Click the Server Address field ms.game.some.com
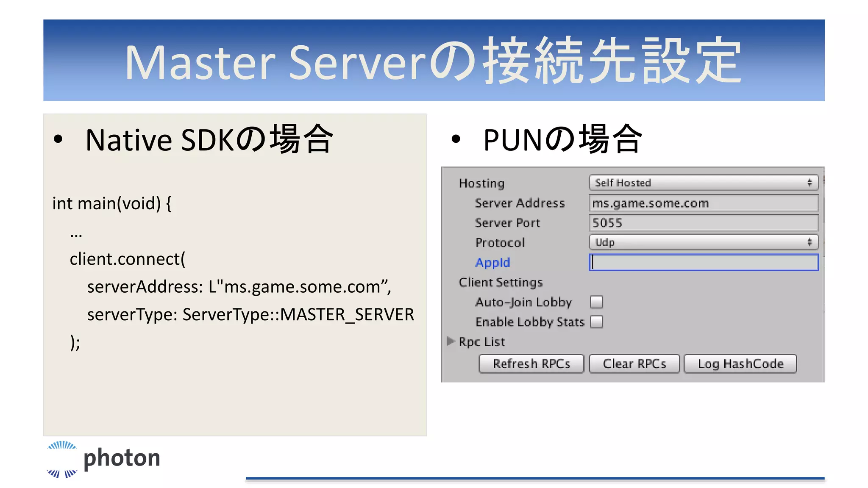Screen dimensions: 868x488 tap(704, 203)
